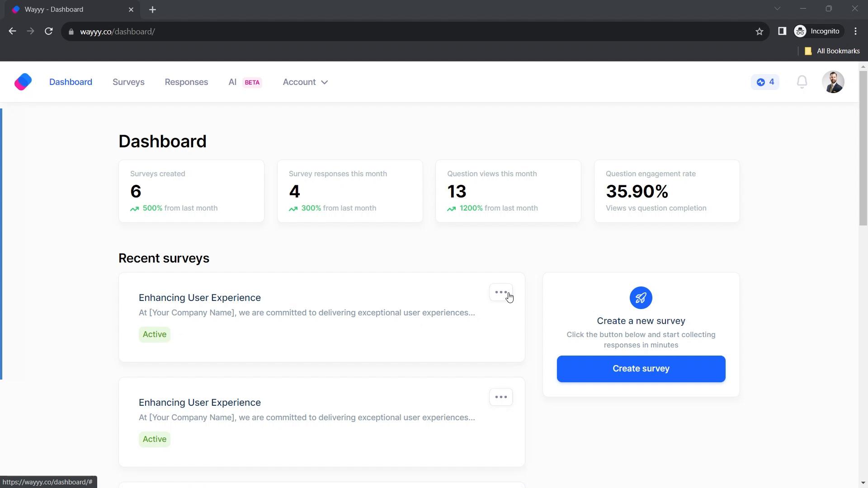Open notifications bell icon
This screenshot has height=488, width=868.
coord(802,82)
